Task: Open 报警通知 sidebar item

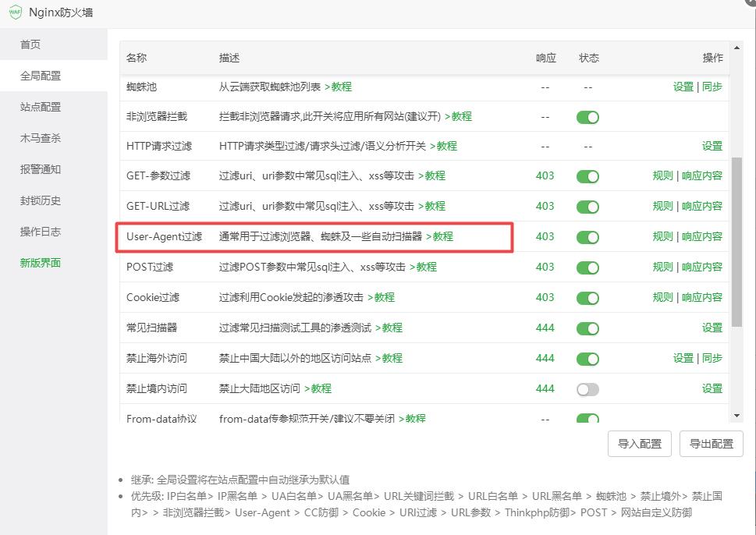Action: click(41, 169)
